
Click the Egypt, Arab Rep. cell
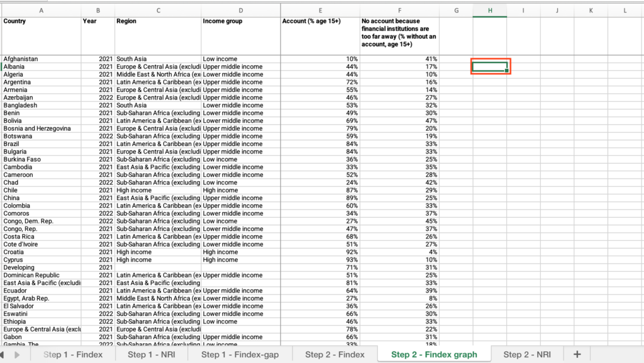click(41, 299)
